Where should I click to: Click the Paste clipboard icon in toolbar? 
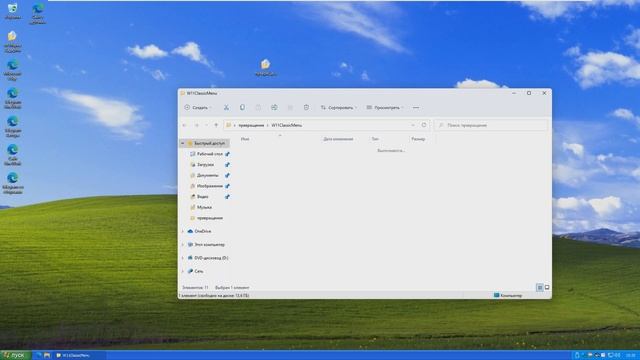pos(258,107)
